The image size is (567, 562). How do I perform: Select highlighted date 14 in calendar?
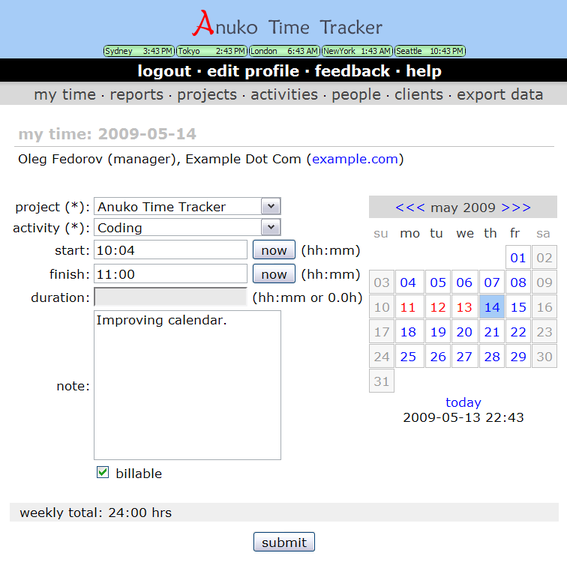tap(492, 307)
